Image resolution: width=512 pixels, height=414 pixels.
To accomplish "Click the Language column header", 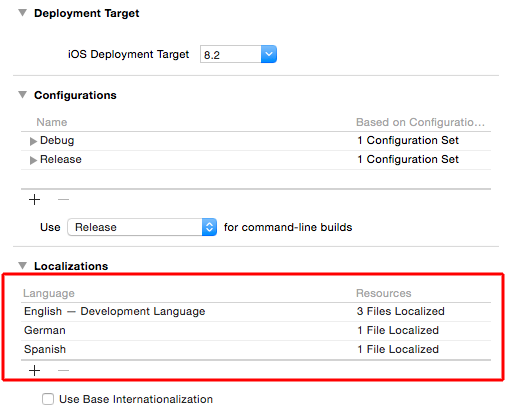I will coord(49,293).
